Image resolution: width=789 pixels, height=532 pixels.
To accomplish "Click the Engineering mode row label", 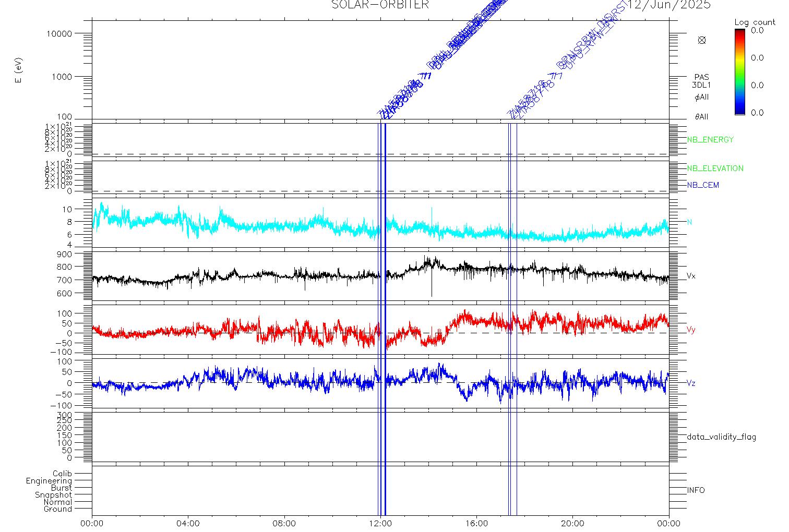I will (x=49, y=481).
